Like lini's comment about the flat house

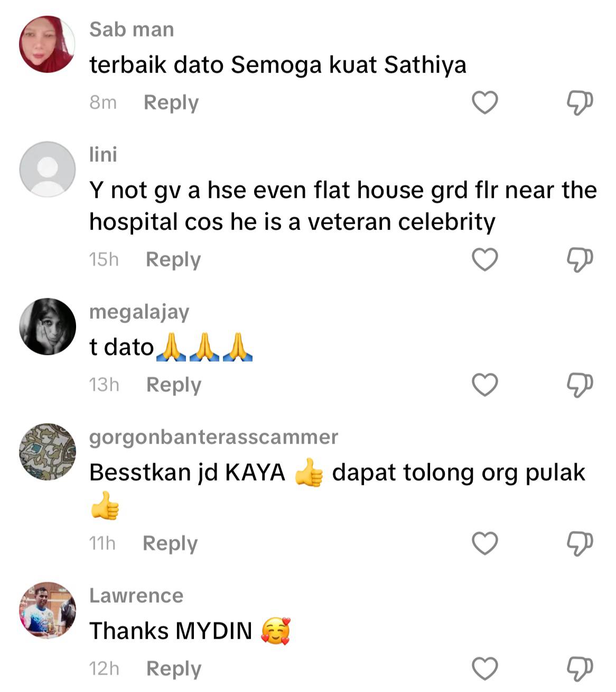484,260
